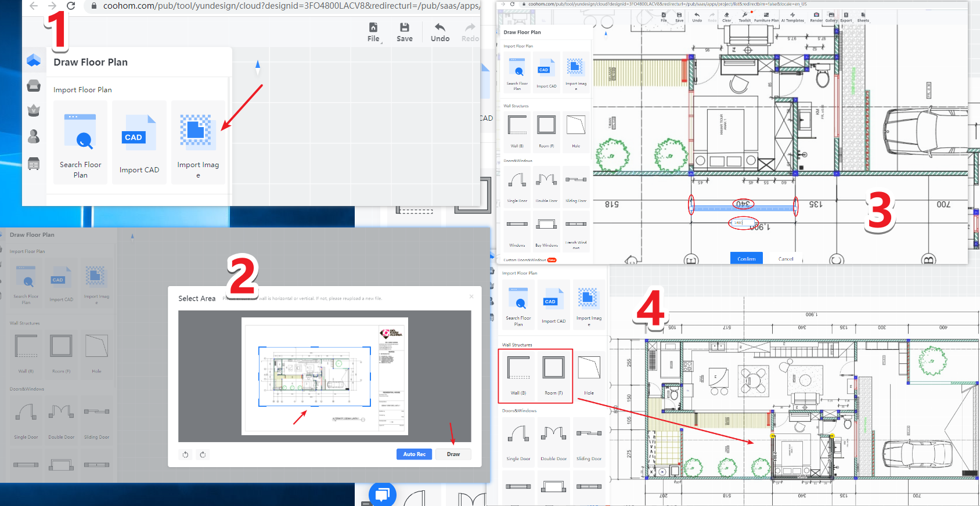
Task: Open Gallery in step 3 toolbar
Action: click(831, 17)
